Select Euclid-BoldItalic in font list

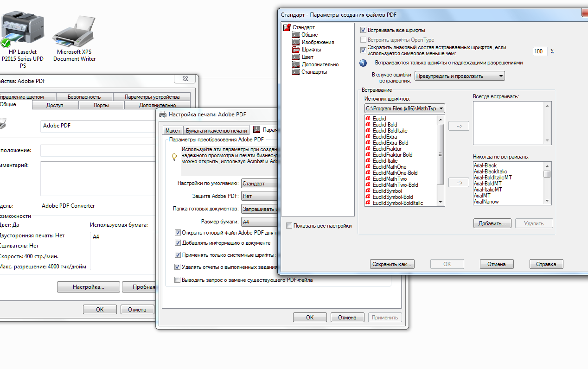[x=390, y=131]
